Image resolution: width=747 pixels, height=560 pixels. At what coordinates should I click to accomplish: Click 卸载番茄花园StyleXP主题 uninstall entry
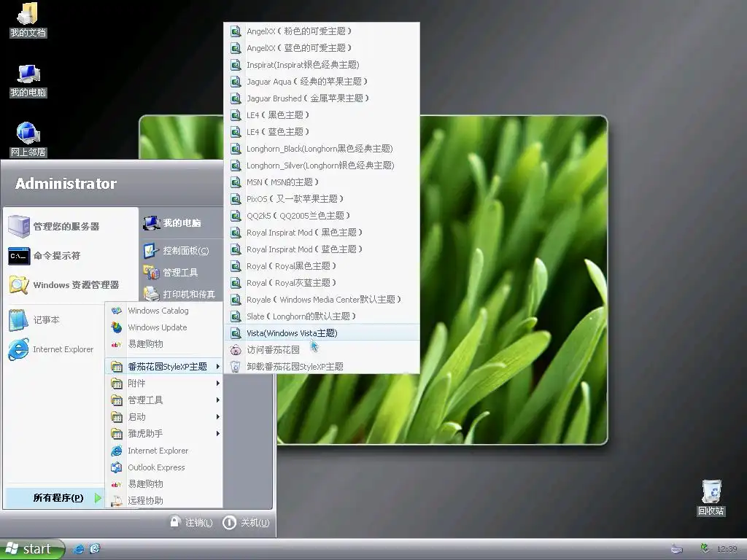(x=322, y=366)
